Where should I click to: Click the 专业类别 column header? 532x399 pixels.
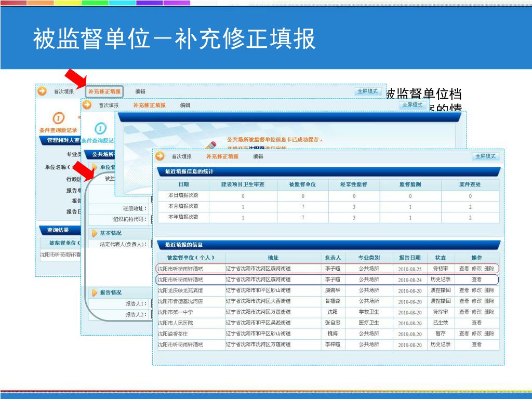[369, 258]
